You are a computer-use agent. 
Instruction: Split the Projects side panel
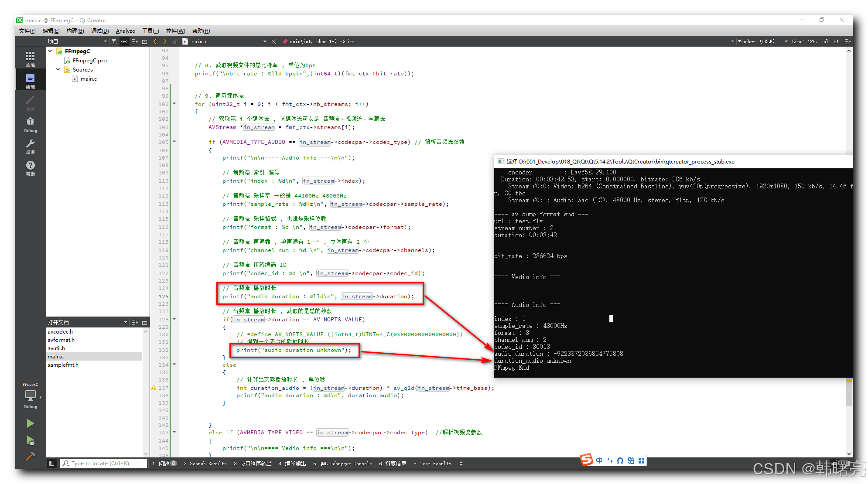pos(134,41)
